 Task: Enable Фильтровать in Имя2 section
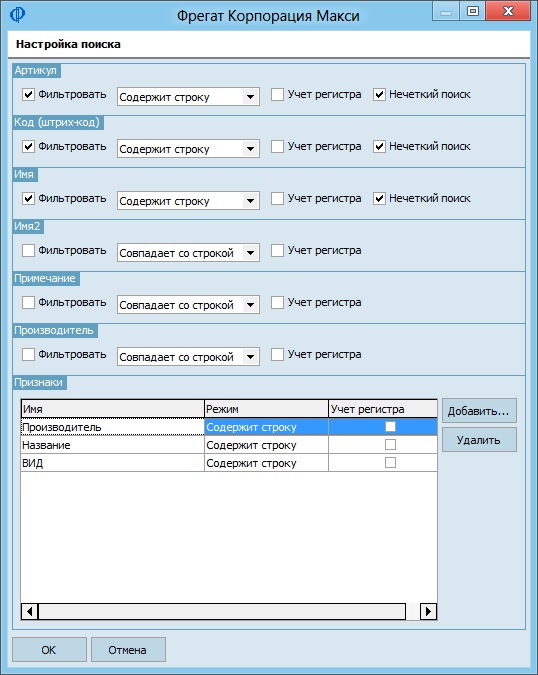point(28,251)
